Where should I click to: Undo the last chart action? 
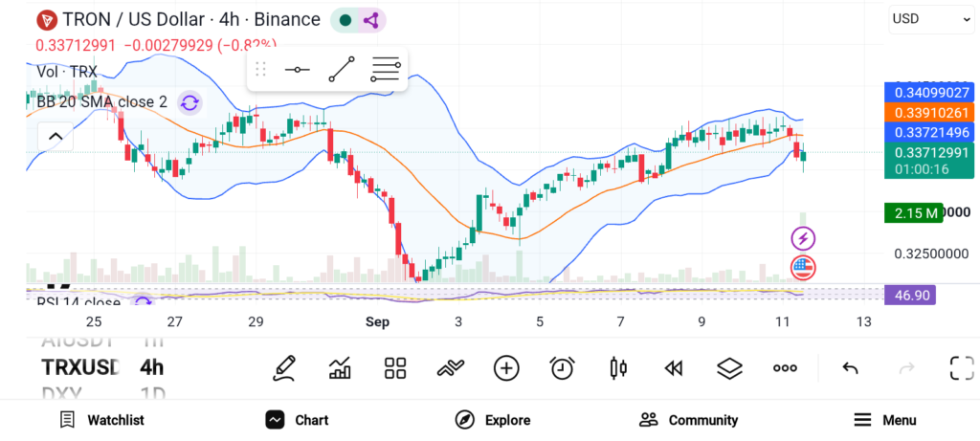pyautogui.click(x=850, y=368)
